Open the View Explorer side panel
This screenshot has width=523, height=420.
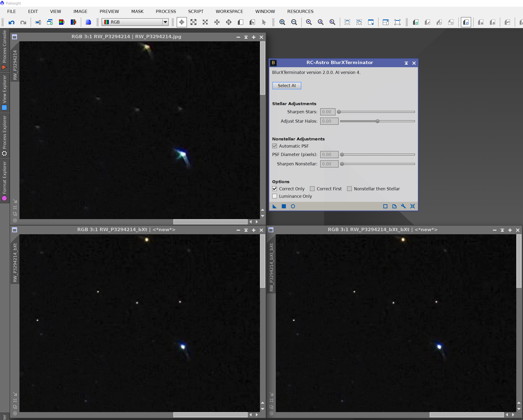point(4,92)
